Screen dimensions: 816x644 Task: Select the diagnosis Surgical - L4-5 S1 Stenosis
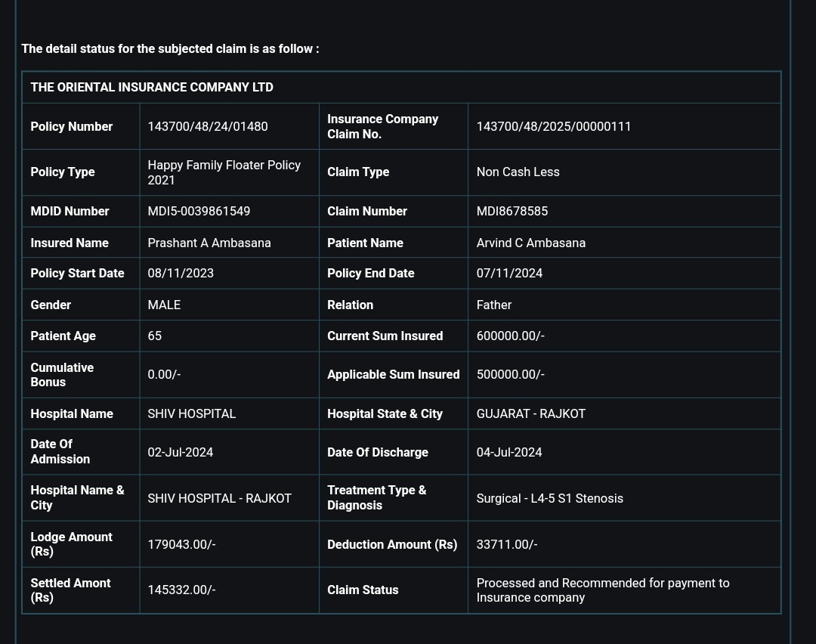pyautogui.click(x=549, y=498)
